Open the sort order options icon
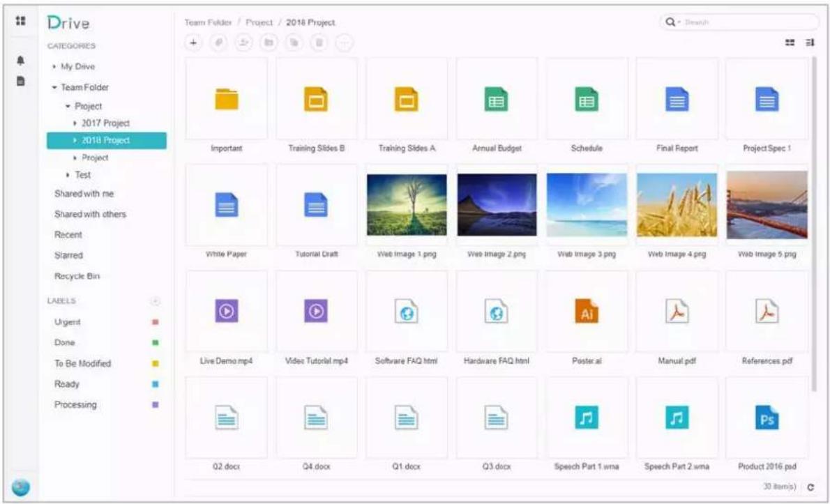The width and height of the screenshot is (830, 504). pos(810,43)
